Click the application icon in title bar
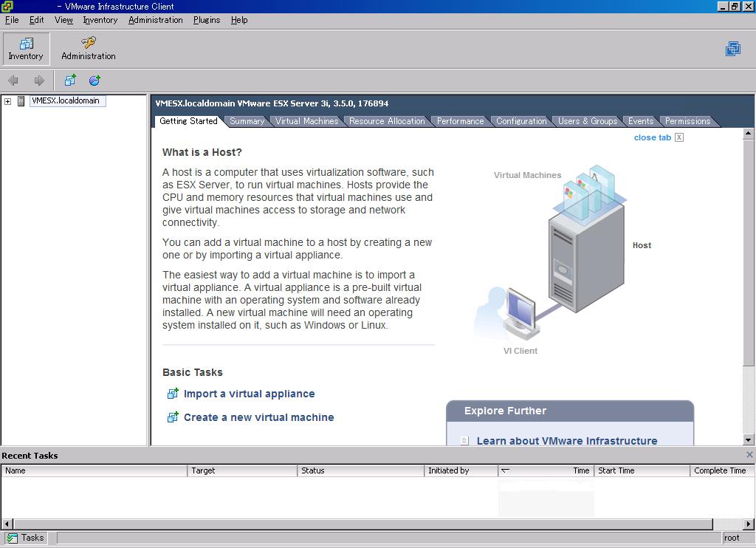 tap(7, 6)
